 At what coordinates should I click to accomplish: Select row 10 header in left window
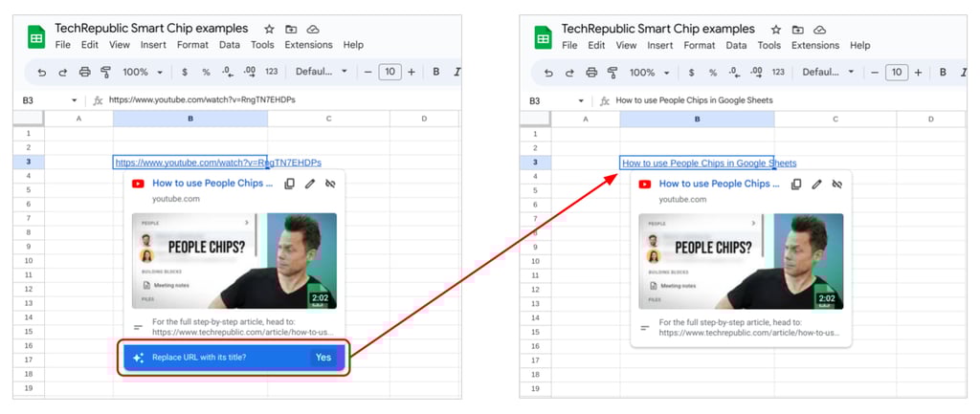click(28, 260)
